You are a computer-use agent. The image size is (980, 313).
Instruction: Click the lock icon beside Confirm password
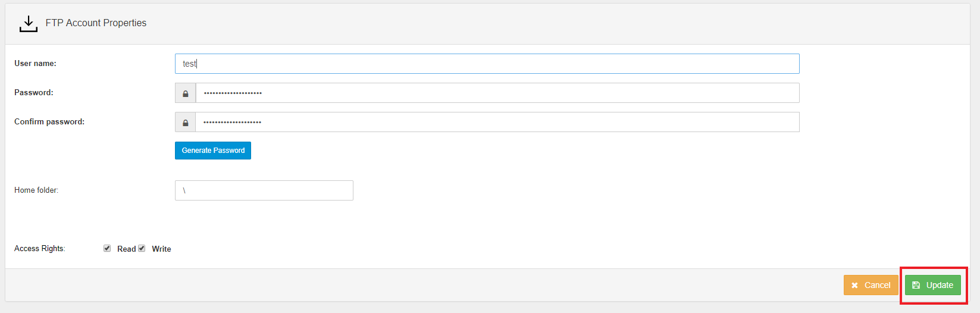[x=186, y=123]
